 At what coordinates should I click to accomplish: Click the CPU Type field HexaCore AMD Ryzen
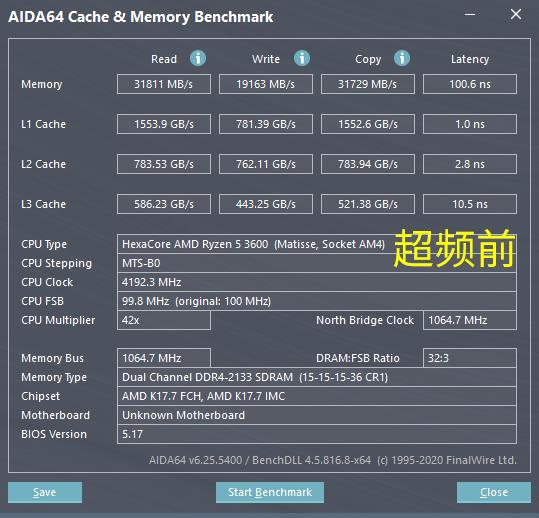pyautogui.click(x=317, y=244)
